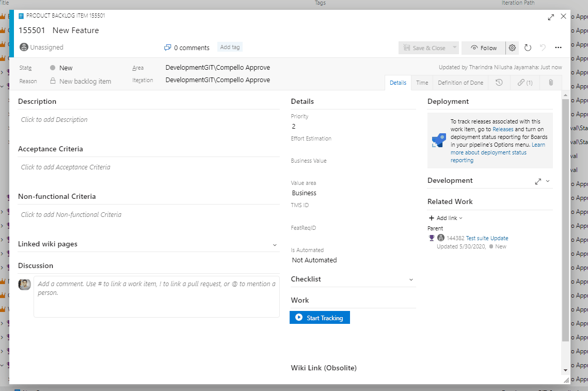Open the work item History tab icon
The width and height of the screenshot is (588, 391).
coord(499,83)
